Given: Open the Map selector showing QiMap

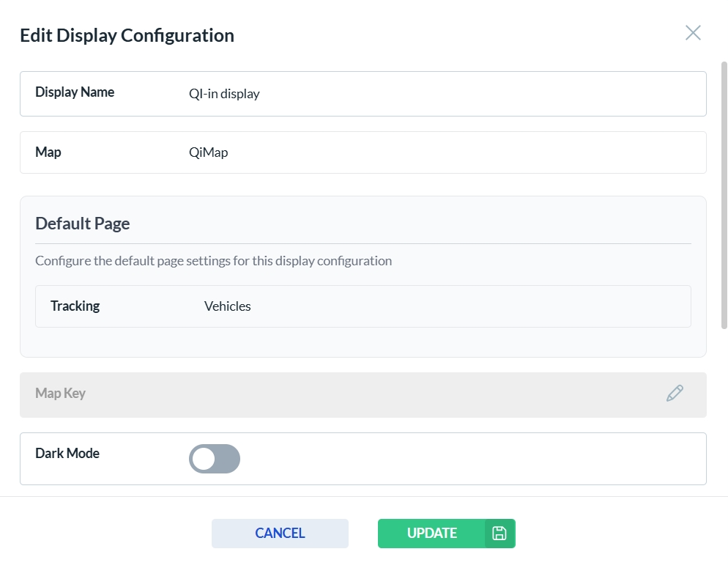Looking at the screenshot, I should click(439, 152).
